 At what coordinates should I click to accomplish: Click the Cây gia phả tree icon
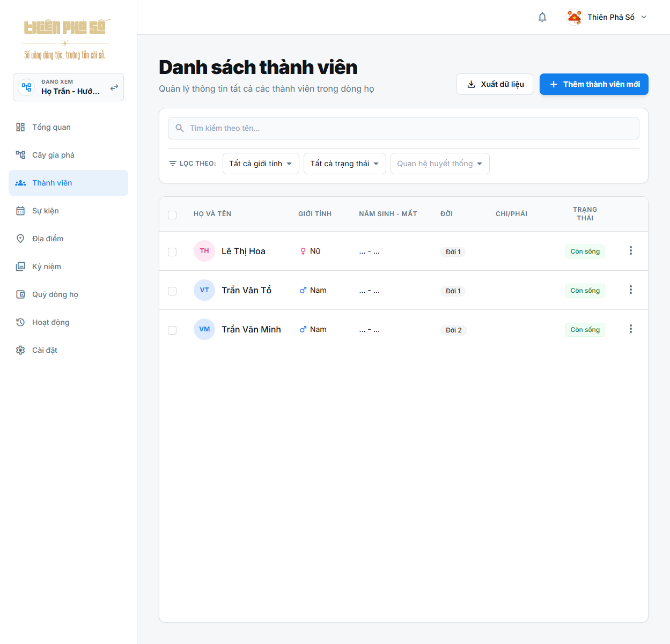pyautogui.click(x=20, y=155)
